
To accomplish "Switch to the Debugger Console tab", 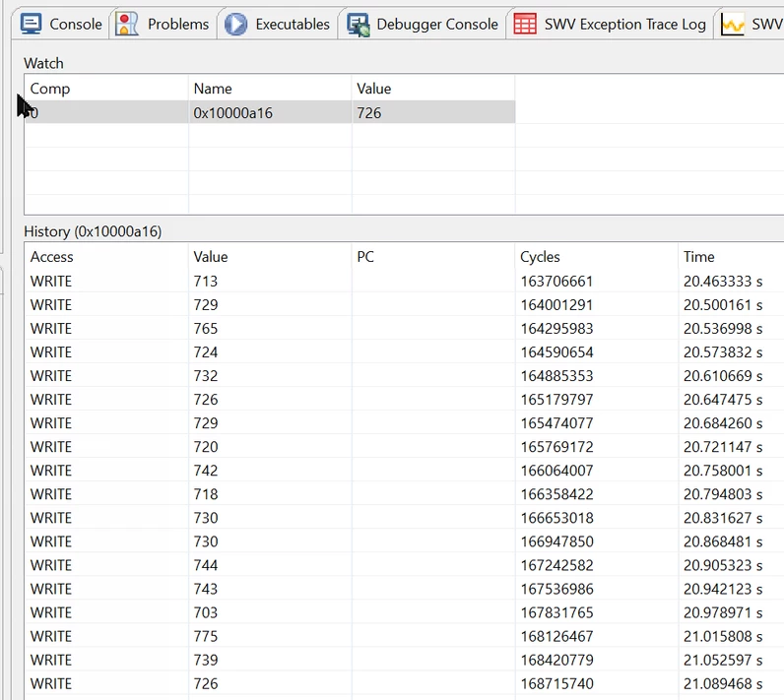I will point(437,24).
